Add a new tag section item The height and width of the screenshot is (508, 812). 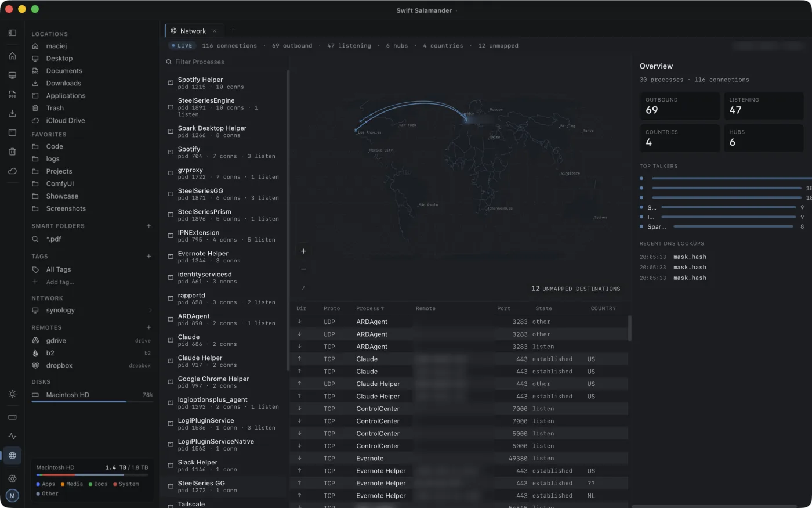coord(149,256)
